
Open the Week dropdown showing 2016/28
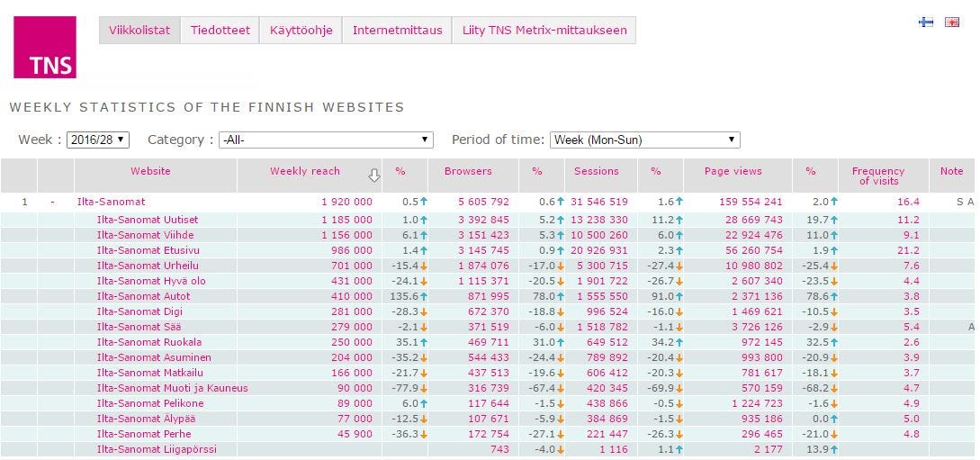click(x=97, y=140)
